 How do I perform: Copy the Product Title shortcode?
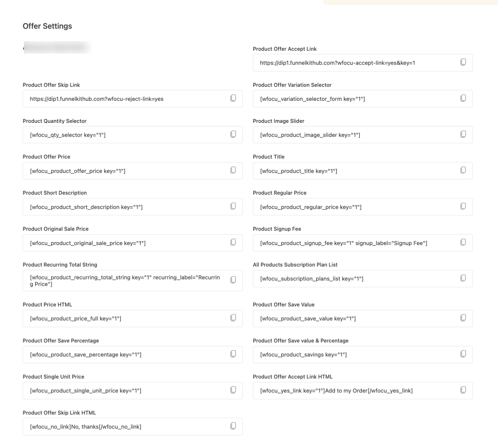[463, 170]
